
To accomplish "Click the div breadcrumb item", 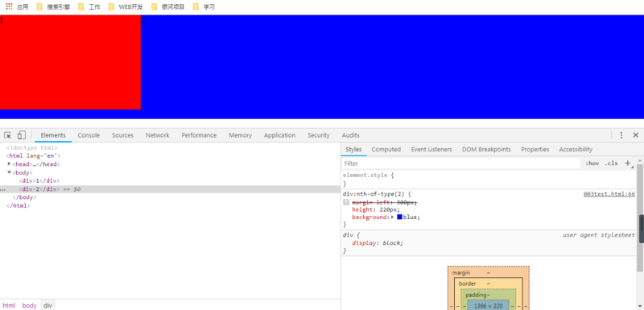I will pyautogui.click(x=48, y=305).
